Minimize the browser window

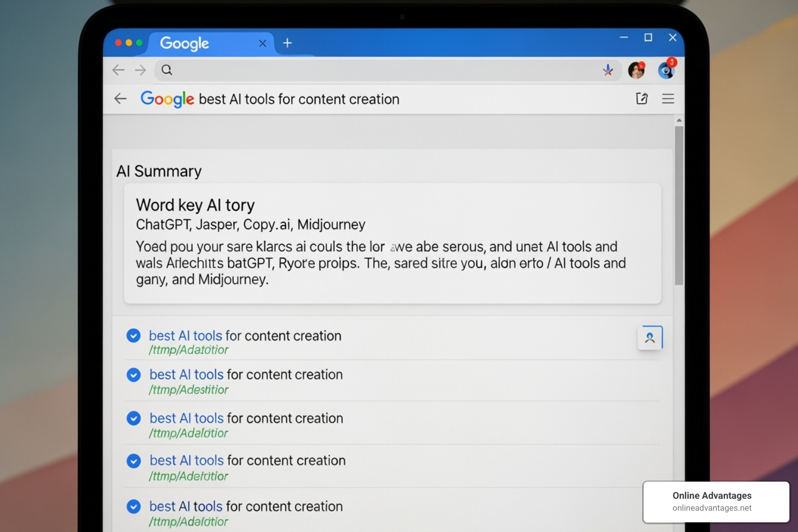coord(624,37)
